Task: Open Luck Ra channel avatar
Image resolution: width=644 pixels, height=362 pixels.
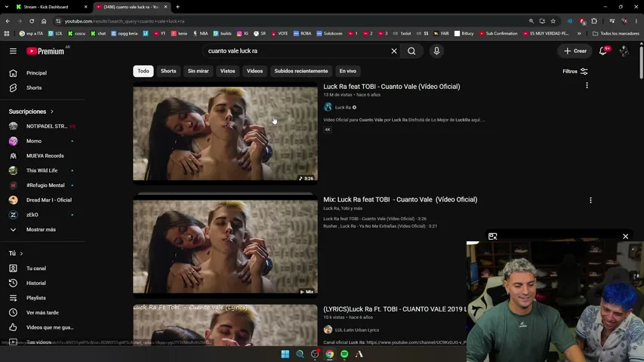Action: click(x=328, y=108)
